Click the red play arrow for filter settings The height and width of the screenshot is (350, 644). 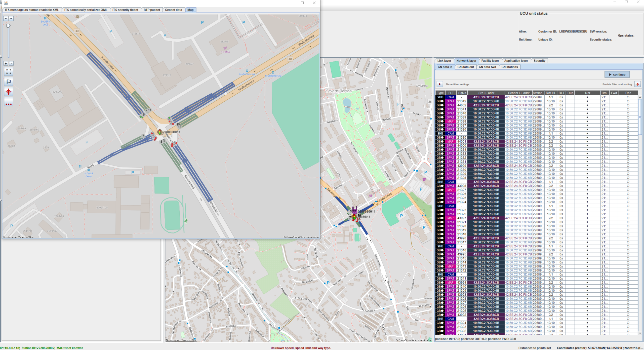click(x=440, y=84)
